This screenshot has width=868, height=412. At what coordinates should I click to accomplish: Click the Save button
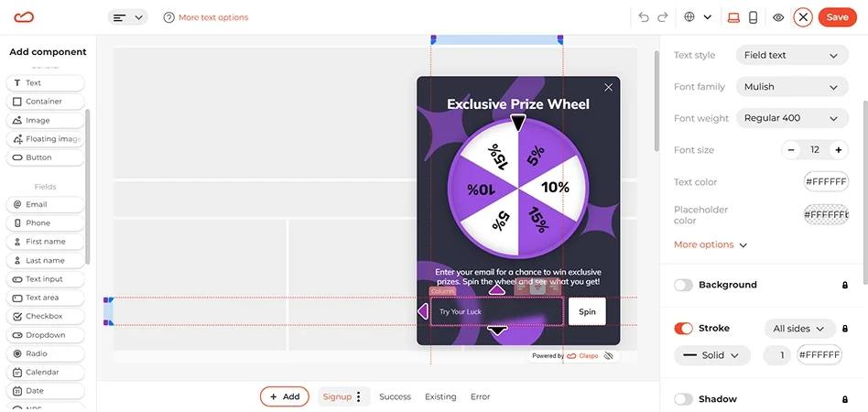point(837,17)
